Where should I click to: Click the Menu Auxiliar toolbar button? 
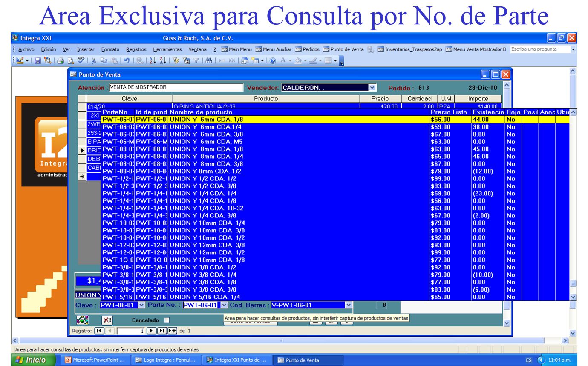pyautogui.click(x=274, y=49)
